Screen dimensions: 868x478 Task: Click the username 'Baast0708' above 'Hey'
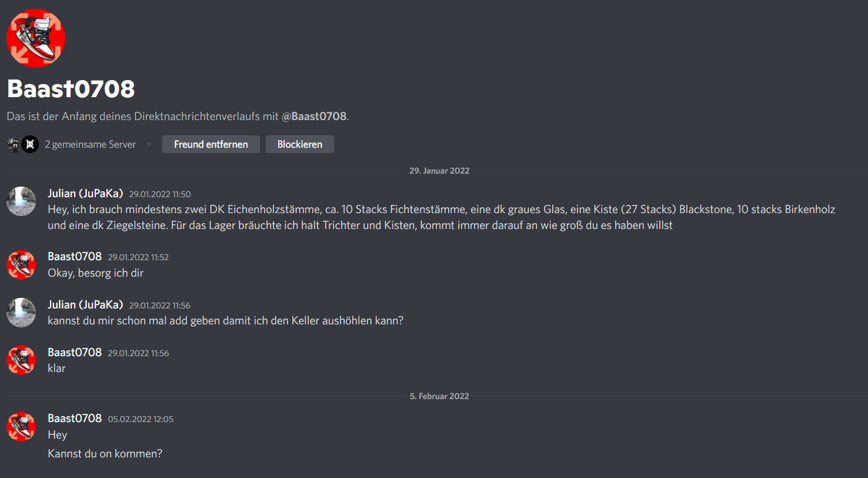coord(75,418)
